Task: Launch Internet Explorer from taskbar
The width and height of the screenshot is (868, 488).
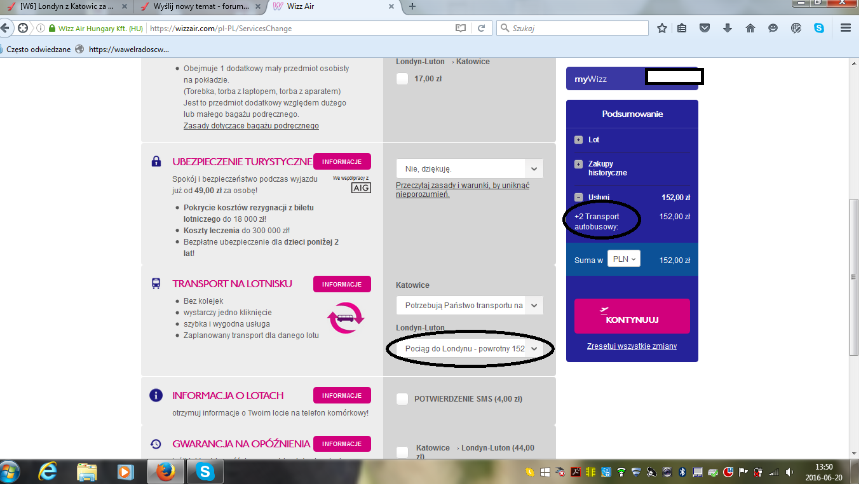Action: (48, 472)
